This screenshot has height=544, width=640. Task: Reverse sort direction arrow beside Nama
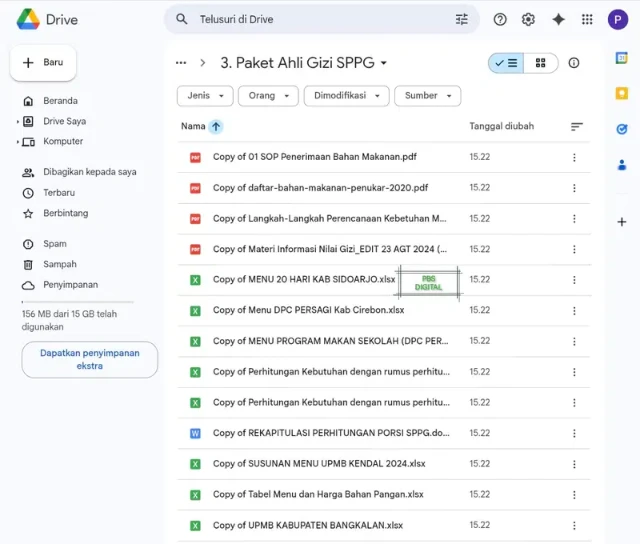pyautogui.click(x=216, y=127)
